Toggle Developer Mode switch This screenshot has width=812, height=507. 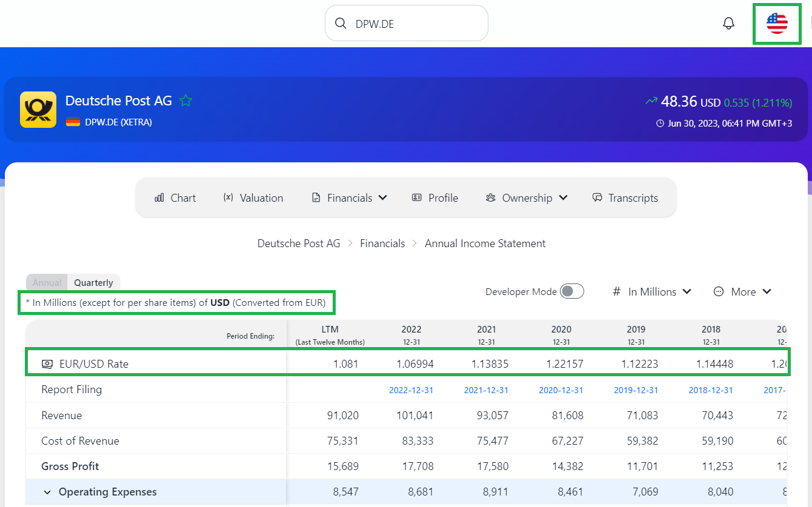[572, 291]
